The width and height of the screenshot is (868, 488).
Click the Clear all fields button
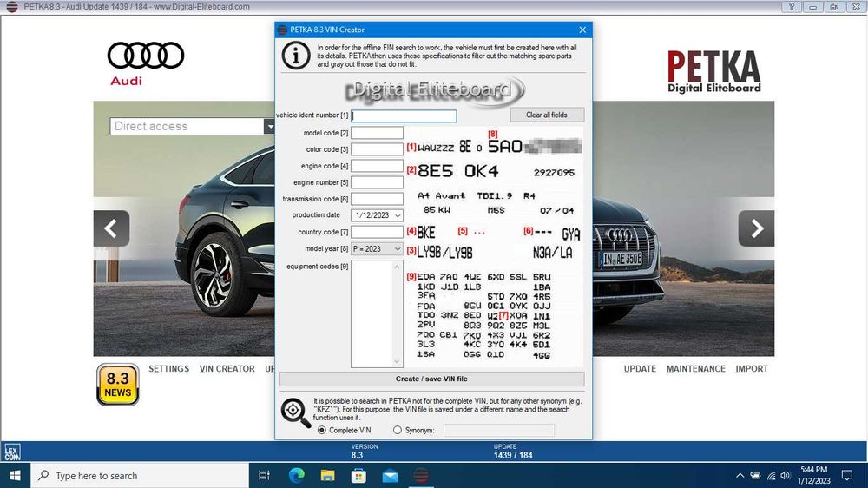[547, 115]
